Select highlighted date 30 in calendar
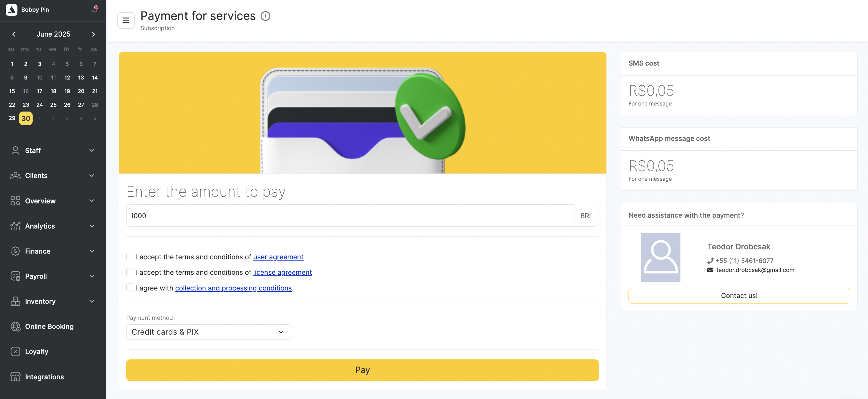The width and height of the screenshot is (868, 399). (26, 118)
